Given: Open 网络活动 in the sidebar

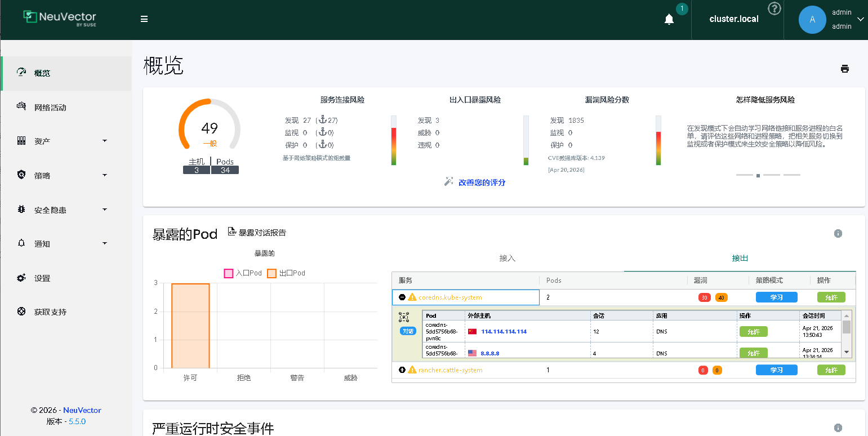Looking at the screenshot, I should tap(50, 108).
